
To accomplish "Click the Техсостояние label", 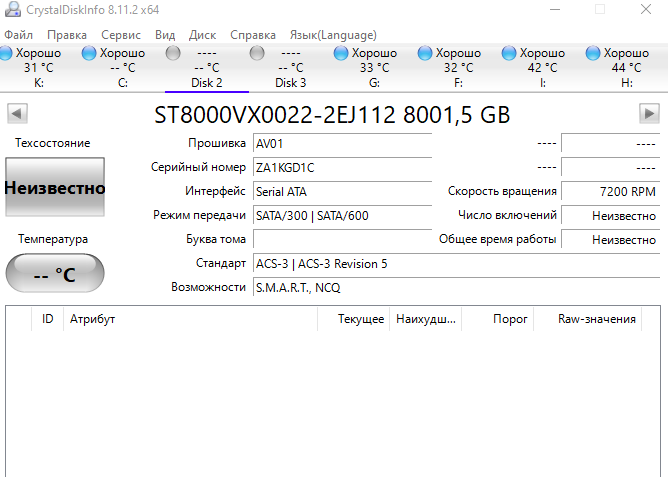I will [x=53, y=143].
